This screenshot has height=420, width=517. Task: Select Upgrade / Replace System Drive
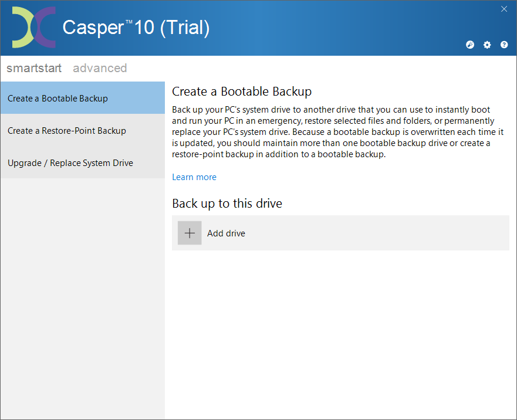pyautogui.click(x=83, y=163)
